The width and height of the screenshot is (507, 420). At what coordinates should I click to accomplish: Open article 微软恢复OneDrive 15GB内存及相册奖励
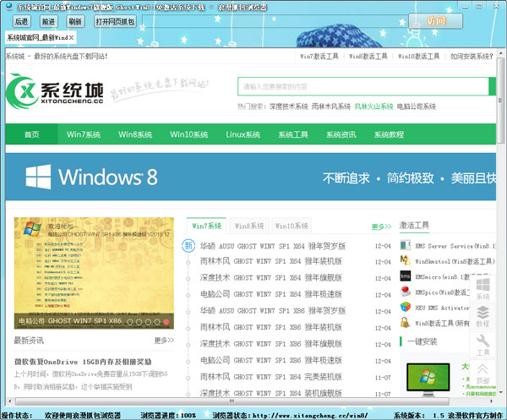tap(83, 362)
